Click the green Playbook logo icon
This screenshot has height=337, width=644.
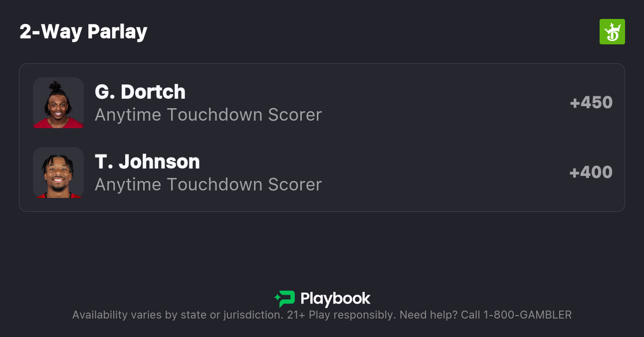coord(285,299)
